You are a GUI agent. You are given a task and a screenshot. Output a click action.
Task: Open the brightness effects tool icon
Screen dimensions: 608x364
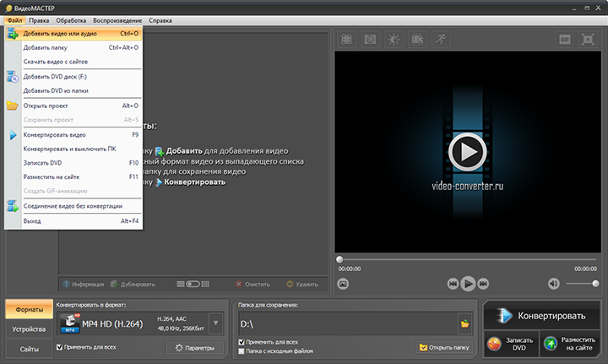pos(394,39)
